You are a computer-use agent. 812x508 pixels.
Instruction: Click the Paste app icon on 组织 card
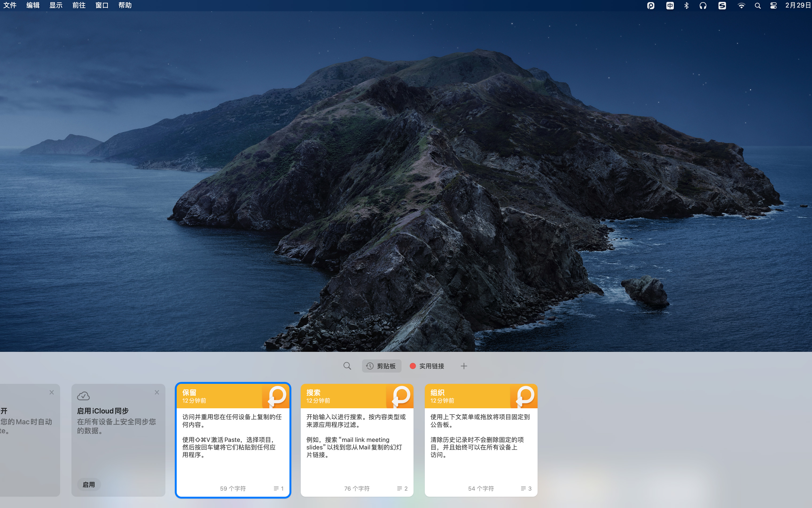(x=524, y=396)
